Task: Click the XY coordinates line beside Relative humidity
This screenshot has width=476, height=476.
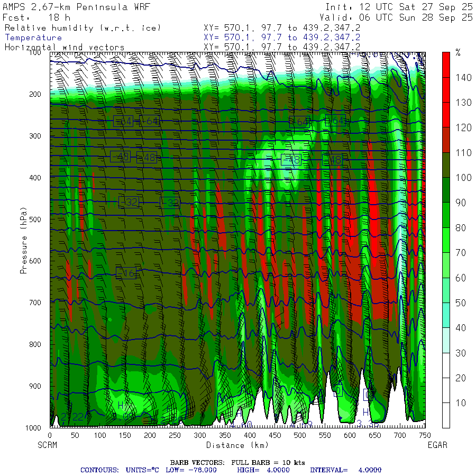Action: [282, 28]
